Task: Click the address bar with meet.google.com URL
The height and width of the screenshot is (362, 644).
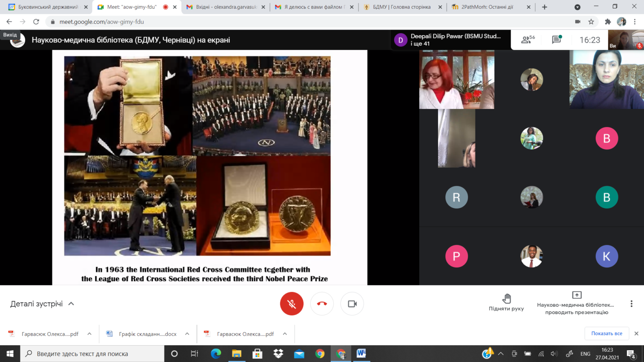Action: click(310, 22)
